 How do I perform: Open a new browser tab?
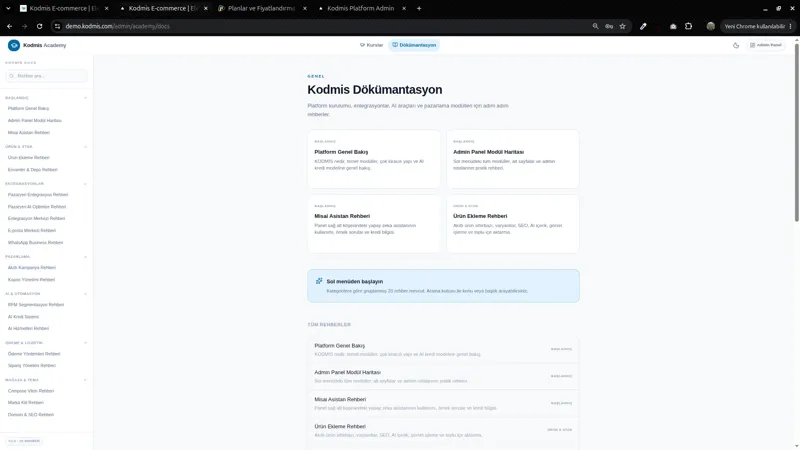click(x=419, y=8)
